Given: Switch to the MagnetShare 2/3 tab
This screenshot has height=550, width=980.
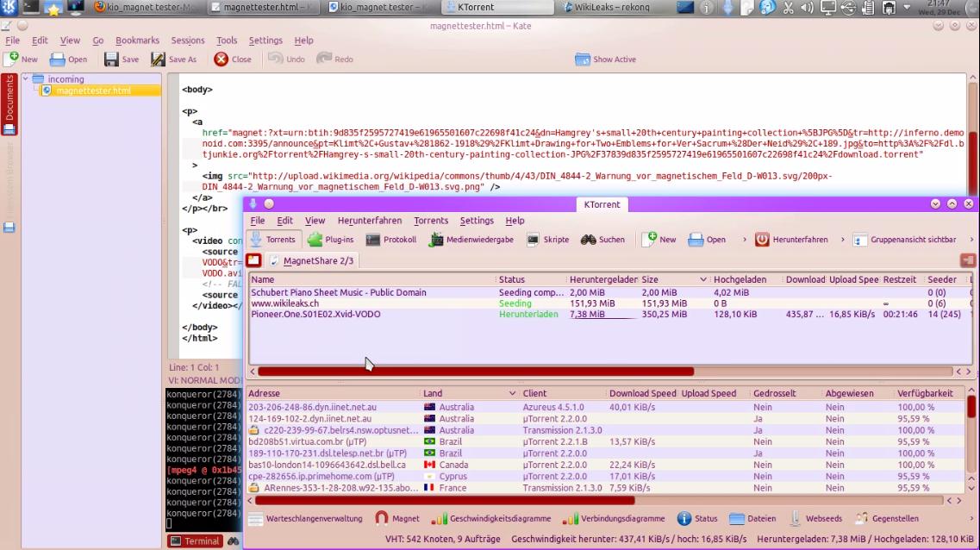Looking at the screenshot, I should (x=312, y=260).
